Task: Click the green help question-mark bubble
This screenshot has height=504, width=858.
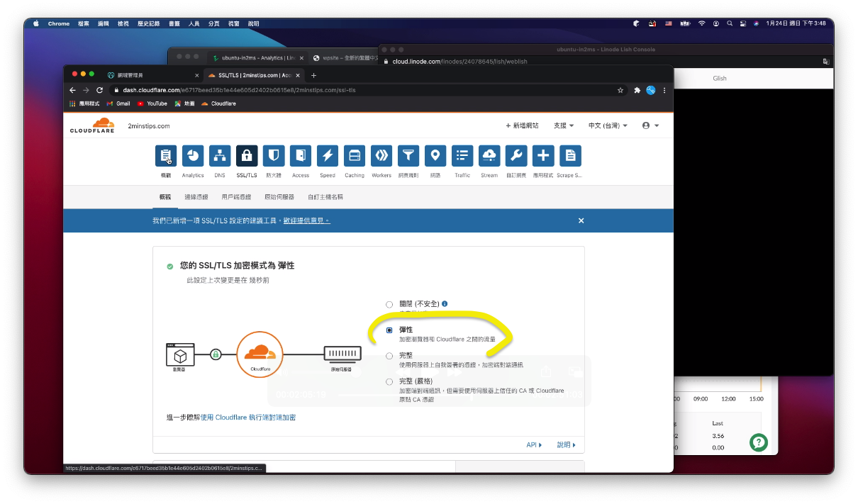Action: [759, 442]
